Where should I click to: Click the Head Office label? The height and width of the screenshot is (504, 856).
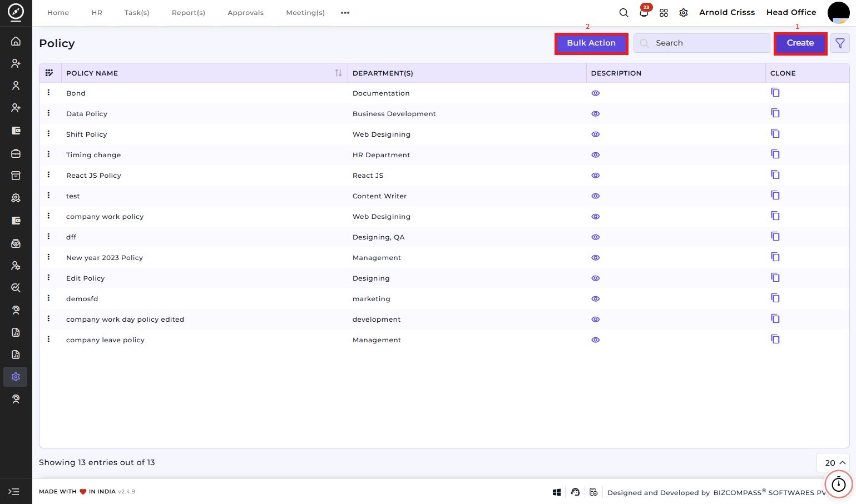(x=791, y=12)
